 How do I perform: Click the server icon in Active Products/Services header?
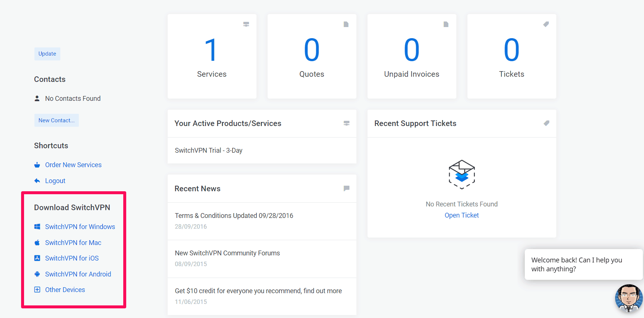(x=346, y=123)
